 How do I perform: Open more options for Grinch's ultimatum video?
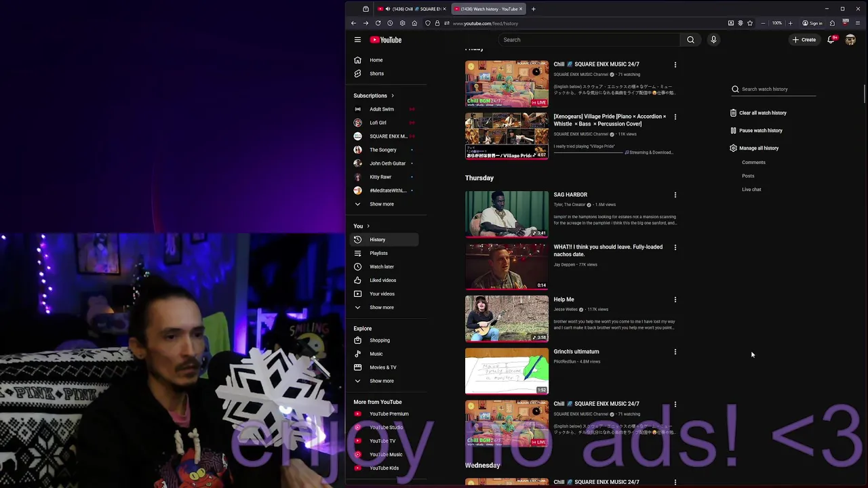tap(675, 352)
